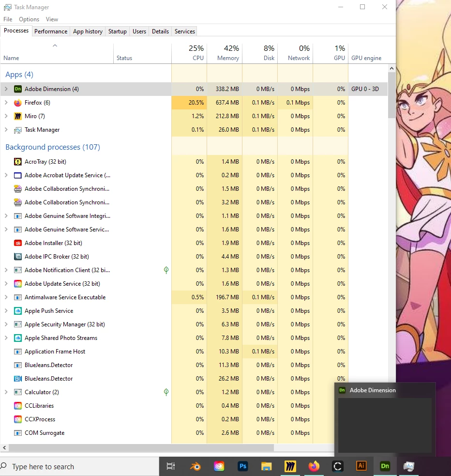The height and width of the screenshot is (476, 451).
Task: Click the Adobe Dimension taskbar icon
Action: point(385,466)
